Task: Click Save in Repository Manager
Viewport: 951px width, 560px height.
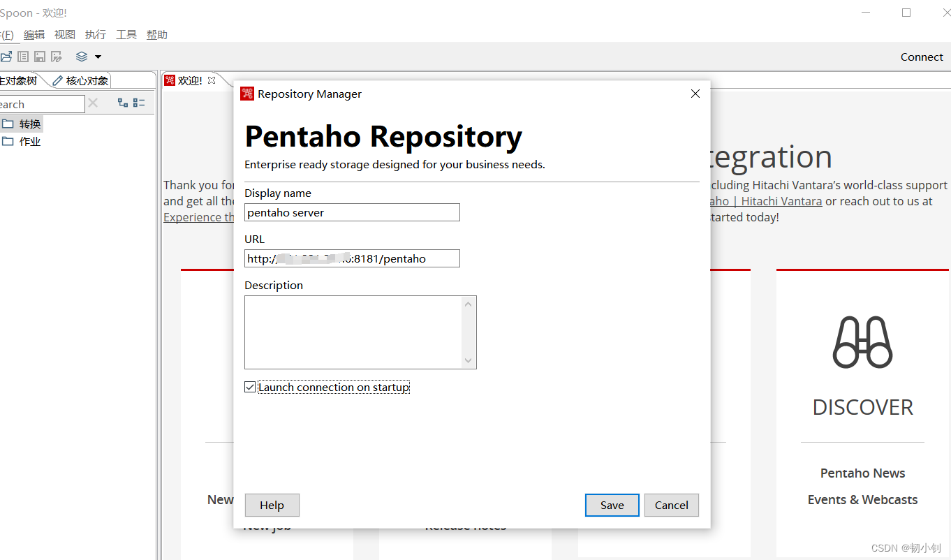Action: point(612,506)
